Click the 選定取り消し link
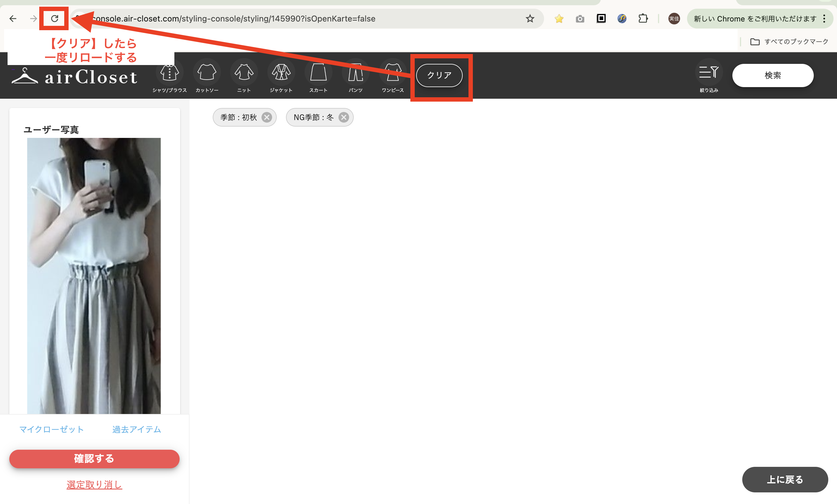 pos(94,485)
